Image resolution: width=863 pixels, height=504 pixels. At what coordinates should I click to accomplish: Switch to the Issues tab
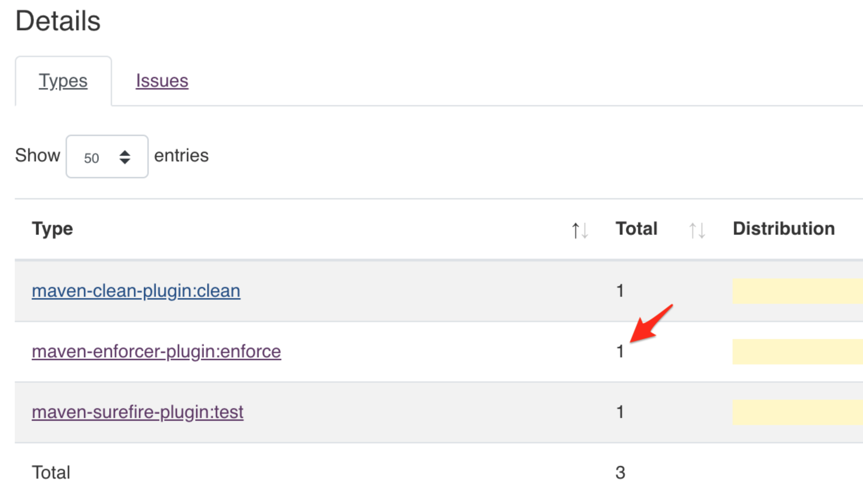pos(162,81)
